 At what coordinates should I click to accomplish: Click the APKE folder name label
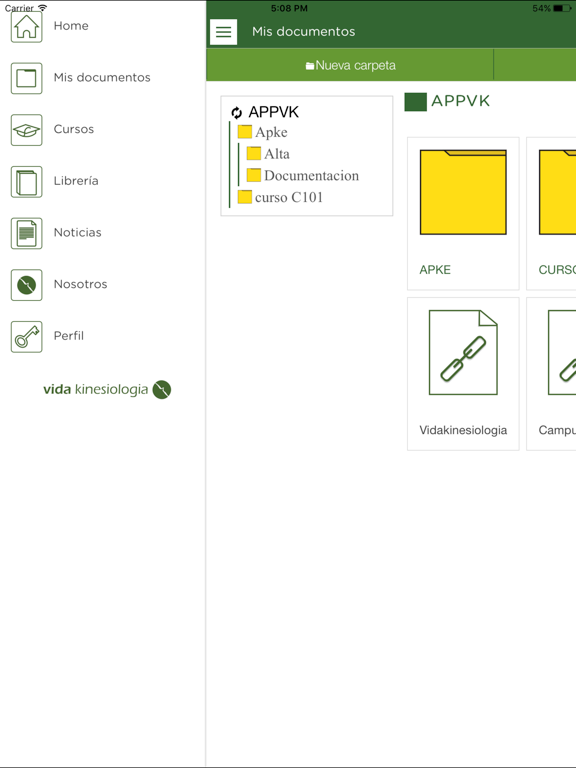(x=435, y=270)
